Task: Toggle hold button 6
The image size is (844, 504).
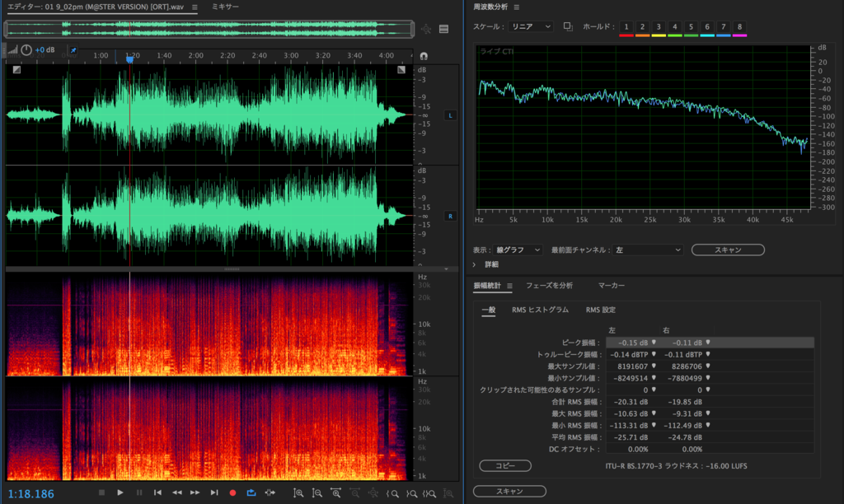Action: (707, 27)
